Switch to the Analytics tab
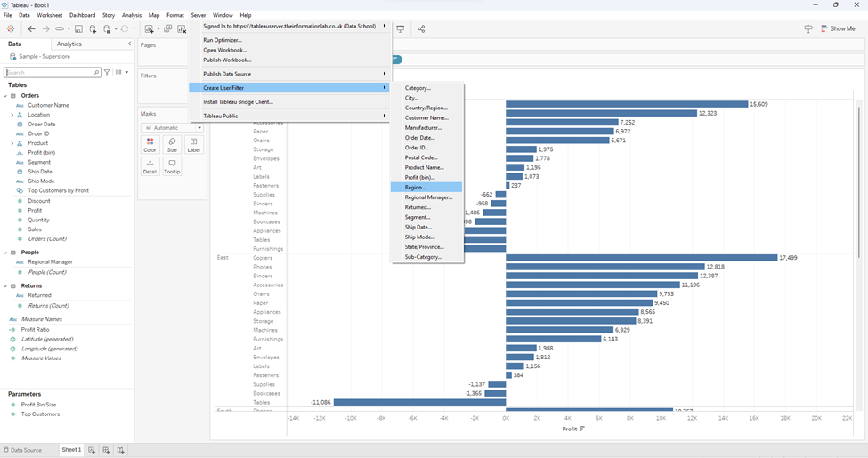Image resolution: width=868 pixels, height=458 pixels. pyautogui.click(x=69, y=44)
